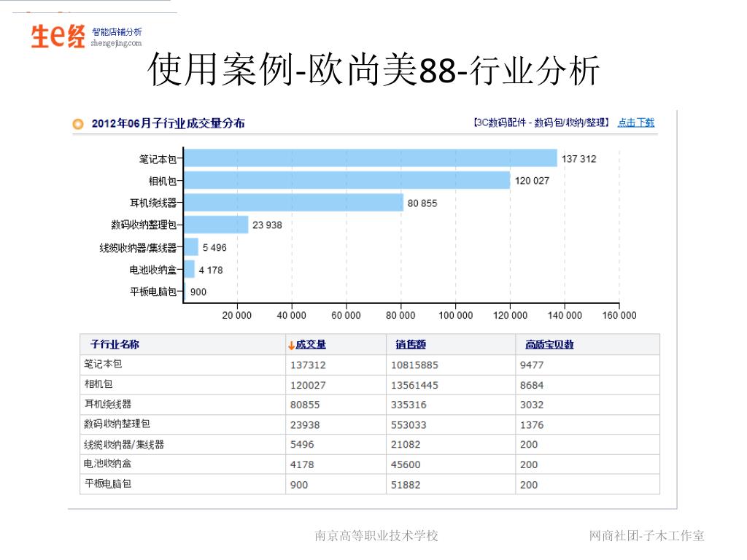
Task: Click the 子行业名称 column header
Action: point(115,344)
